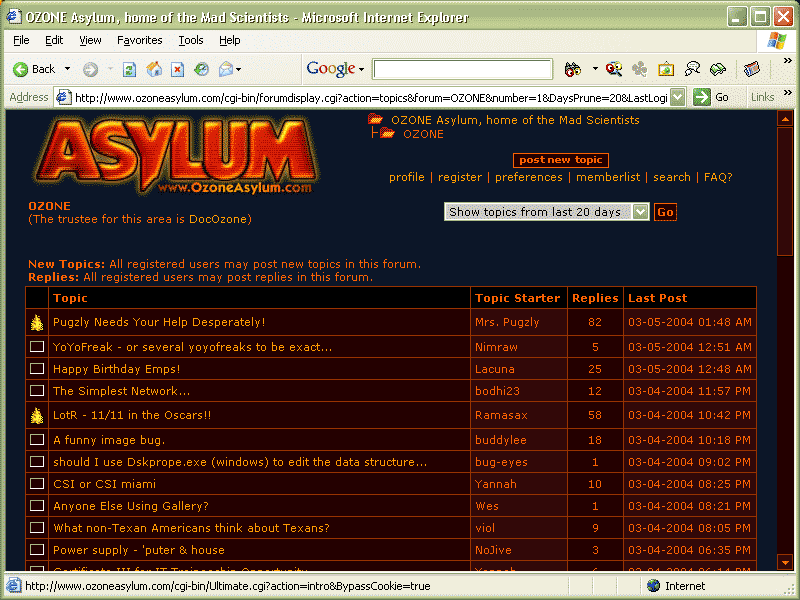The image size is (800, 600).
Task: Click the page's vertical scrollbar thumb
Action: [x=784, y=191]
